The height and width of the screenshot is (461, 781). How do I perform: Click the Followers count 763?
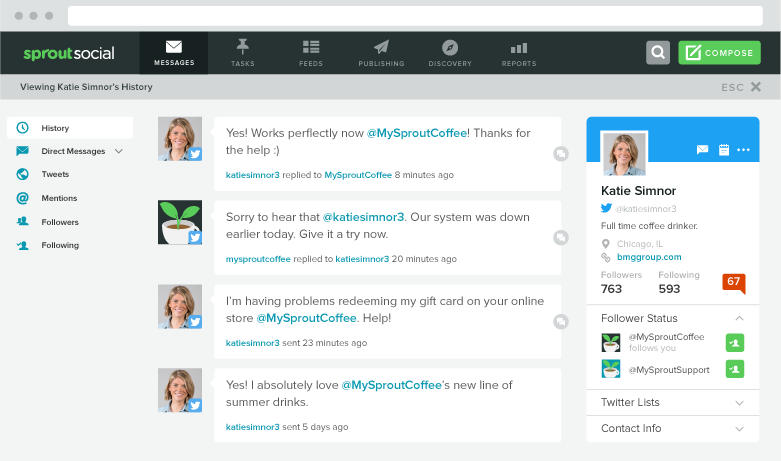pos(611,289)
